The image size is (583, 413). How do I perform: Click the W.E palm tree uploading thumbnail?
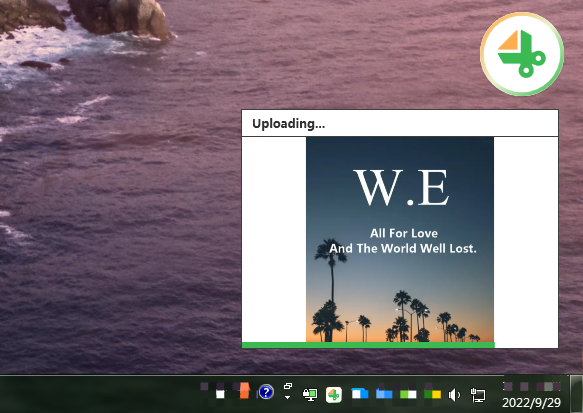400,239
